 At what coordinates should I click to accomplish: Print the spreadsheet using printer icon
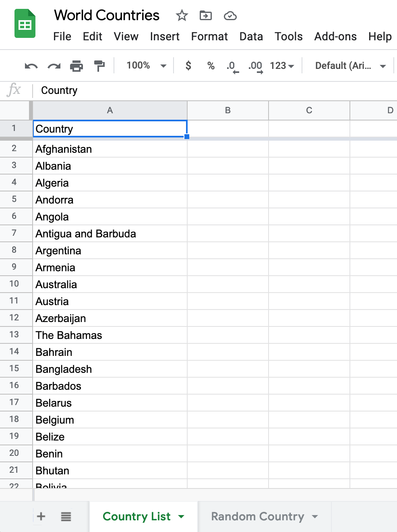[x=77, y=66]
